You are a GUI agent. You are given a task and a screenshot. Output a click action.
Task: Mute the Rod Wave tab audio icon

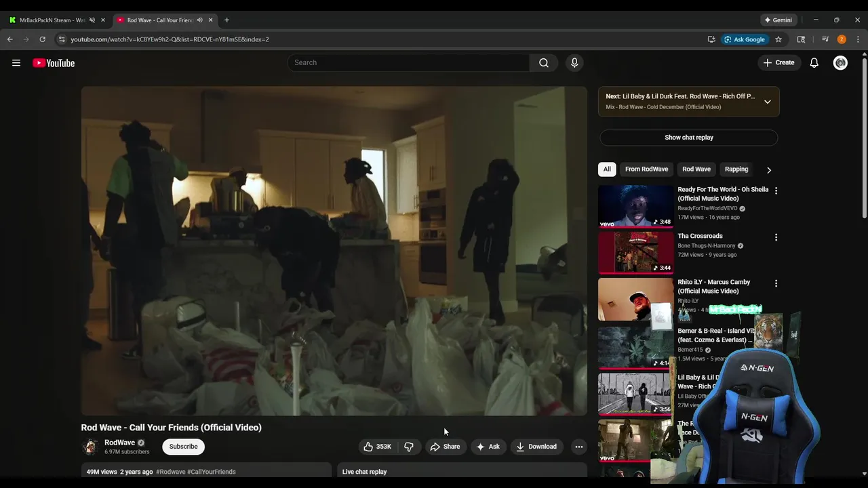(199, 20)
